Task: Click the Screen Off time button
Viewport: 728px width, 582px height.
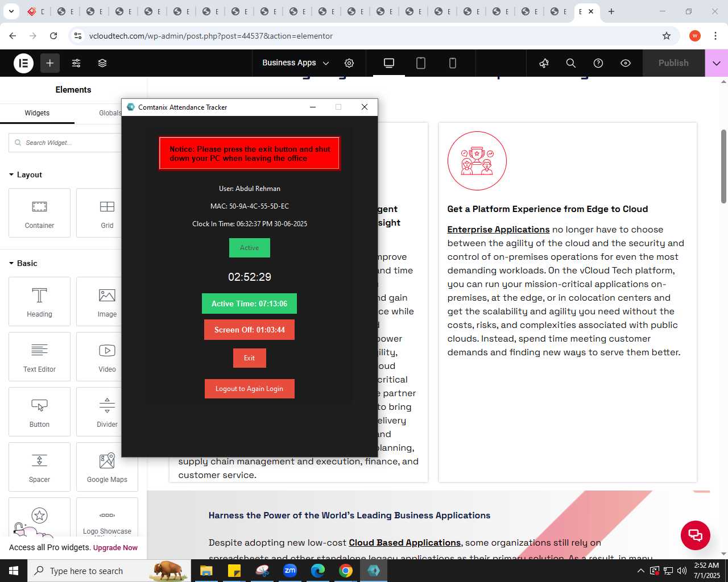Action: pos(249,330)
